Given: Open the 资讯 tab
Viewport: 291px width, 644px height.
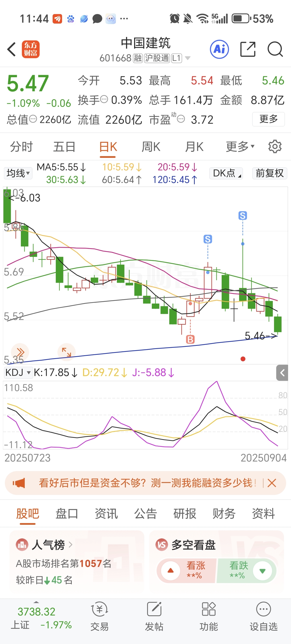Looking at the screenshot, I should pos(106,514).
